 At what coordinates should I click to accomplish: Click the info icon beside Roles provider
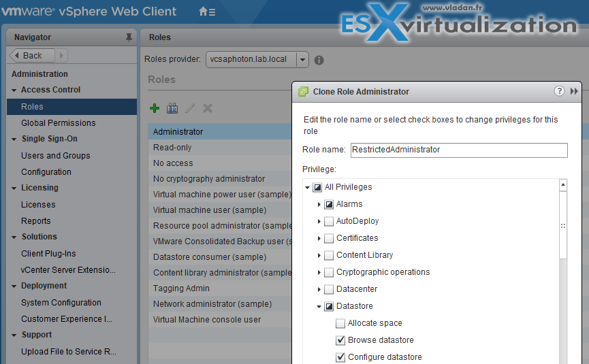319,60
